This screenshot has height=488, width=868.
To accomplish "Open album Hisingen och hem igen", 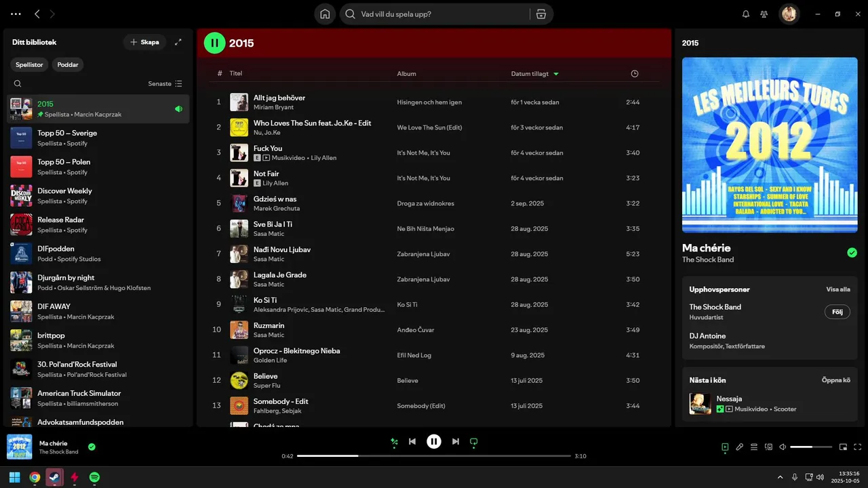I will (x=429, y=102).
